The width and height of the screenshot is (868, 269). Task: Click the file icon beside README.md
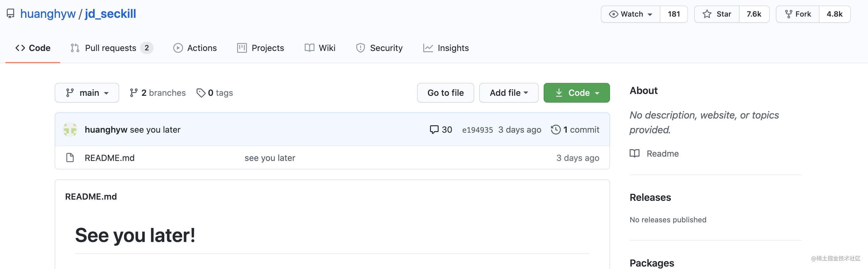click(70, 158)
